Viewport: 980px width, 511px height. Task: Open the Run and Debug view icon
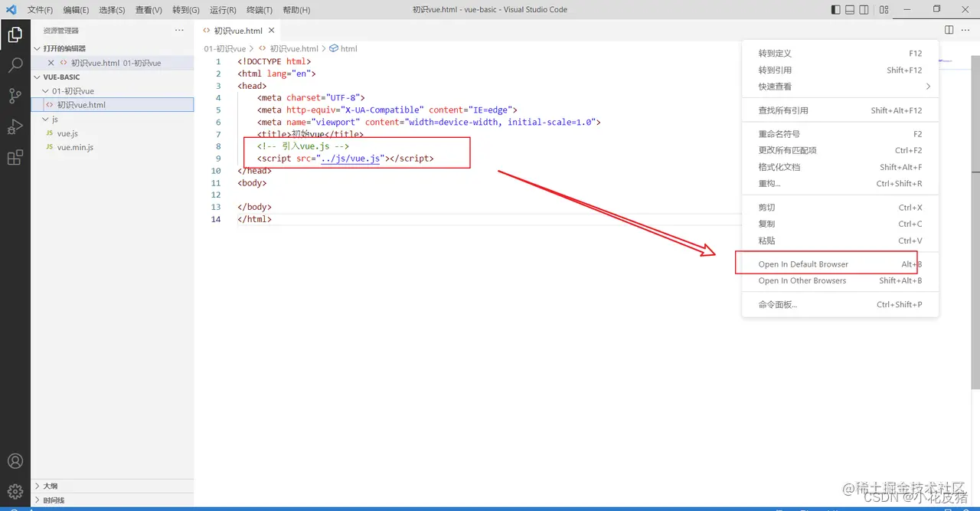(x=15, y=126)
